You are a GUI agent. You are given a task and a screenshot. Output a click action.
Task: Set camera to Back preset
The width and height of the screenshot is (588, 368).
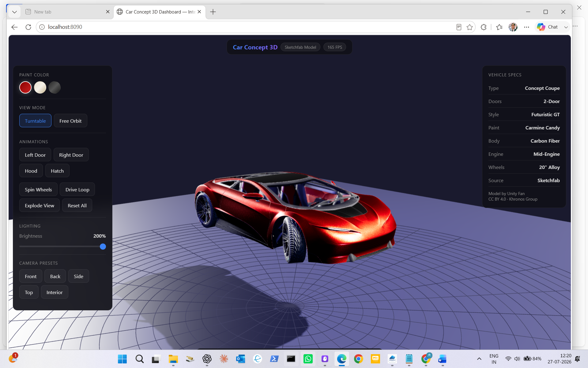click(55, 276)
